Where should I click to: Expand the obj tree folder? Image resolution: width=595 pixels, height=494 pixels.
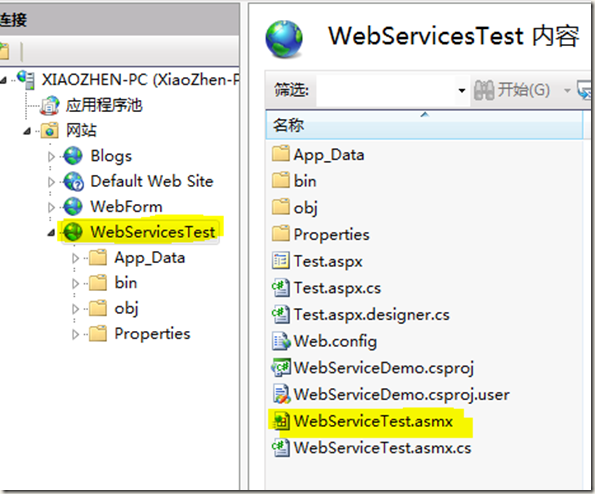click(x=76, y=309)
